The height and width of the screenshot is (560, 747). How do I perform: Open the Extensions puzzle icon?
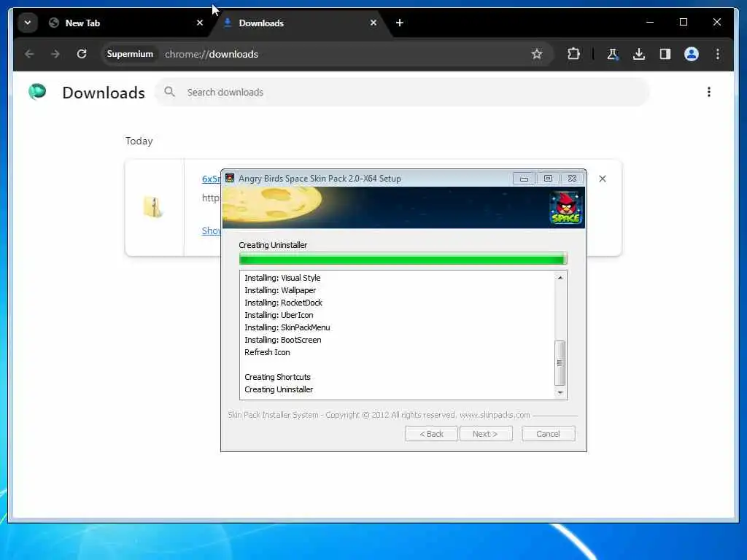click(573, 54)
